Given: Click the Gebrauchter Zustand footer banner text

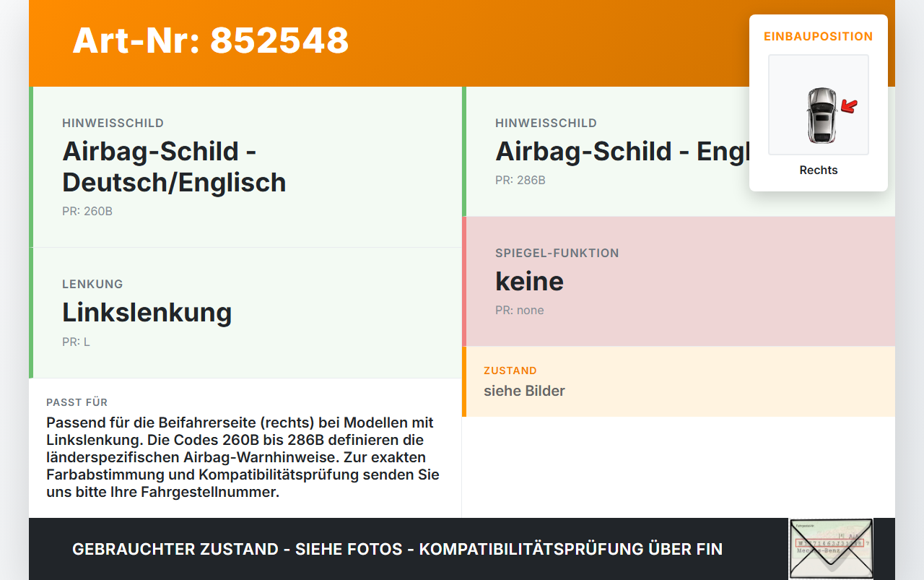Looking at the screenshot, I should [x=397, y=549].
